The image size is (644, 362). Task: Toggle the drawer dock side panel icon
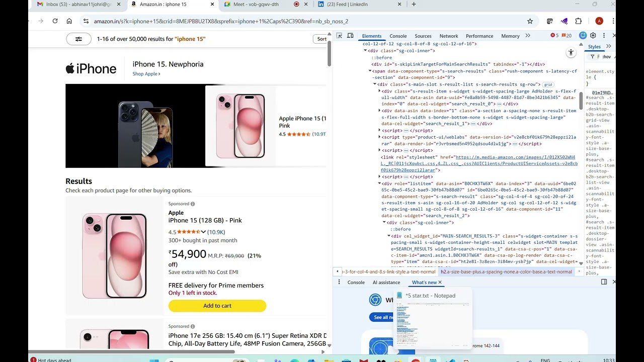[x=604, y=282]
